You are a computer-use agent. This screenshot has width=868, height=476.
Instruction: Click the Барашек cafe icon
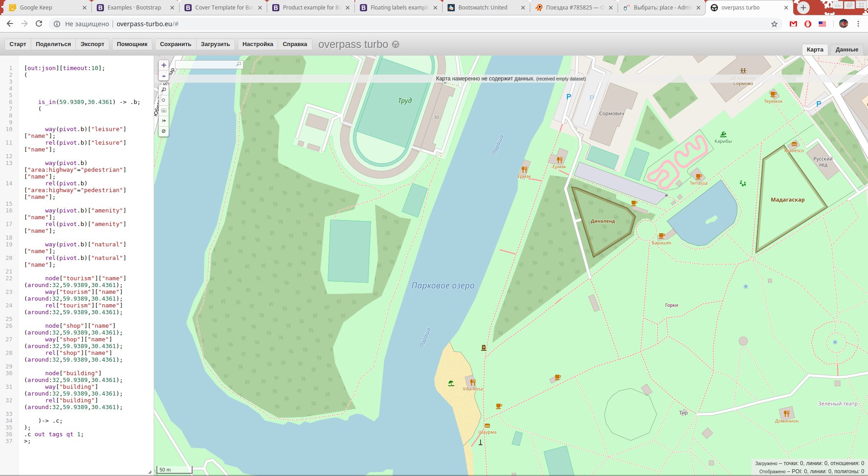pyautogui.click(x=661, y=236)
